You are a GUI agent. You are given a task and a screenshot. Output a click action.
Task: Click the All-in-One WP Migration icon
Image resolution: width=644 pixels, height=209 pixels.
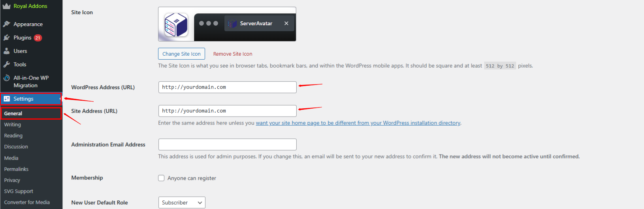[6, 78]
